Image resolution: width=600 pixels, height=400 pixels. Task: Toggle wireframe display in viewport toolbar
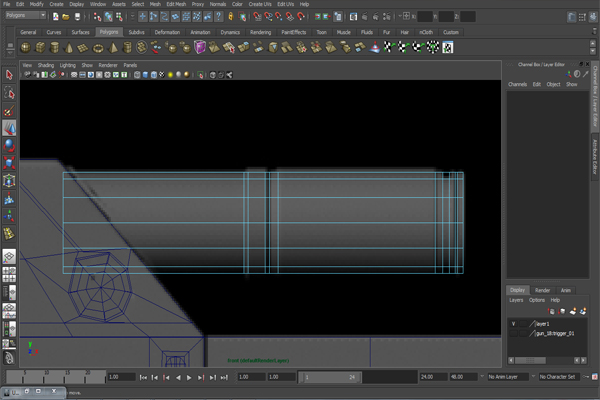137,75
